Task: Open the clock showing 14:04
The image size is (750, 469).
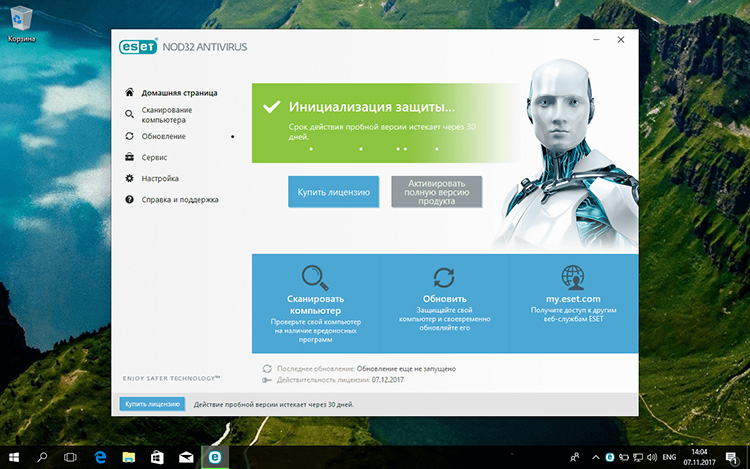Action: (x=699, y=457)
